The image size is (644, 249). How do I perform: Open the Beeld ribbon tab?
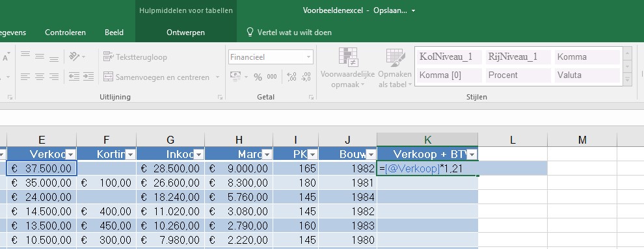click(x=114, y=33)
